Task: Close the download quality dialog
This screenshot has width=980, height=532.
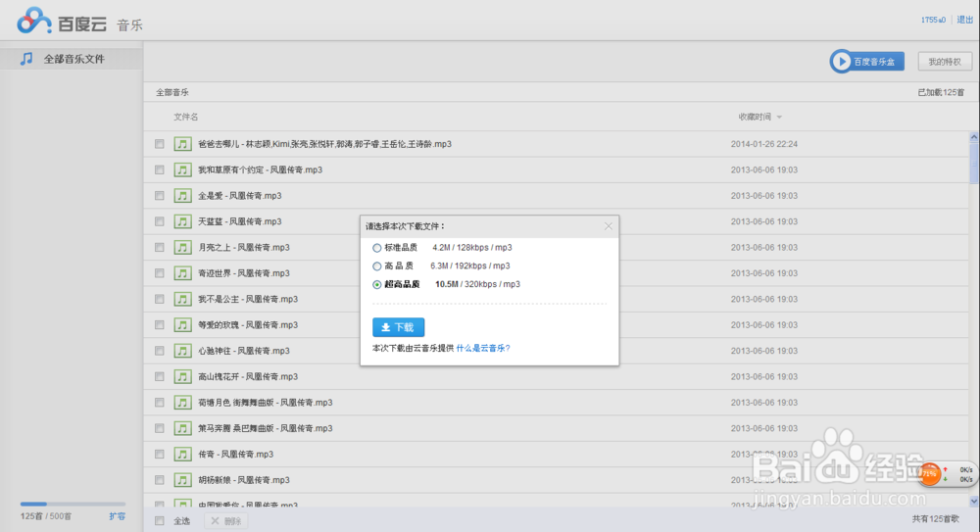Action: pyautogui.click(x=609, y=226)
